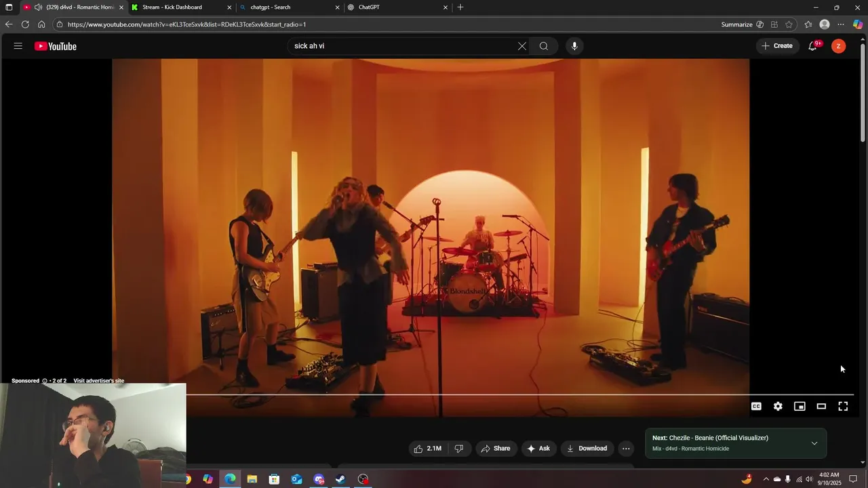868x488 pixels.
Task: Open the Create button
Action: click(x=777, y=46)
